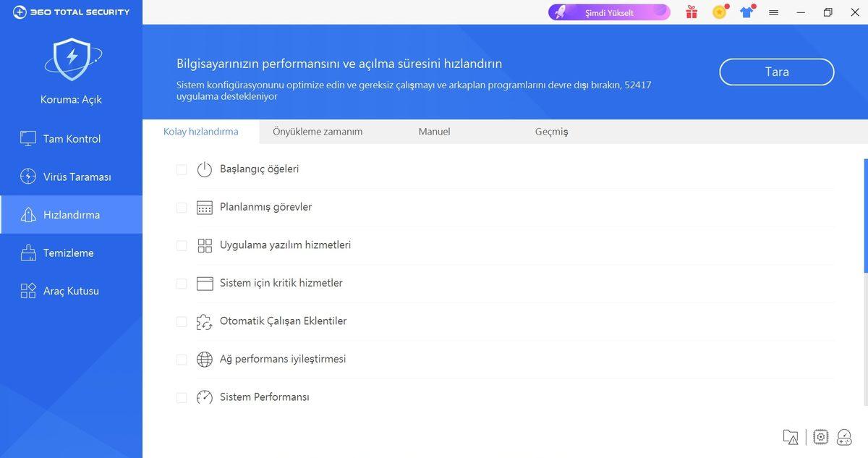The height and width of the screenshot is (458, 868).
Task: Enable the Başlangıç öğeleri checkbox
Action: point(182,169)
